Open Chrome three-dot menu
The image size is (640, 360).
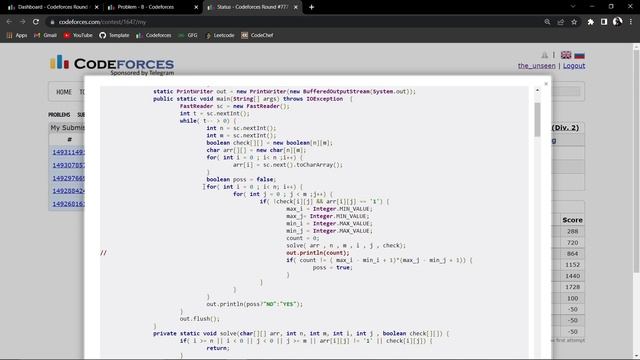631,22
